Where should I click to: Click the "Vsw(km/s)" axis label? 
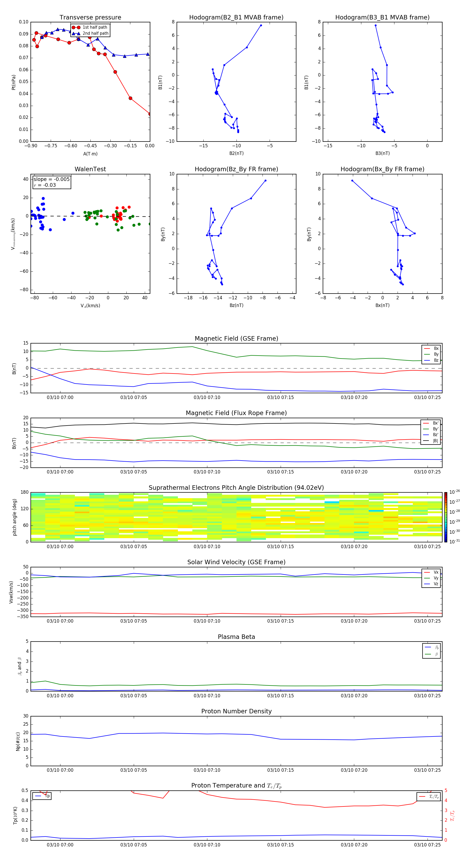point(11,592)
